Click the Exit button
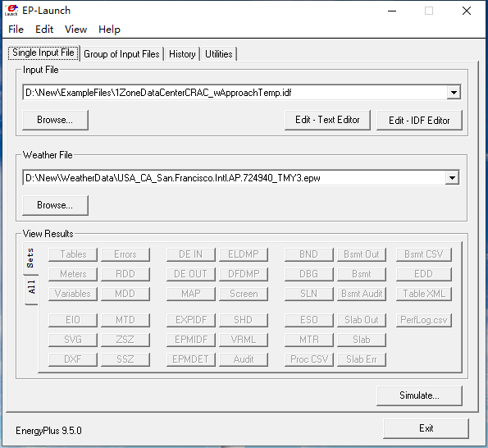The width and height of the screenshot is (488, 448). [x=426, y=428]
